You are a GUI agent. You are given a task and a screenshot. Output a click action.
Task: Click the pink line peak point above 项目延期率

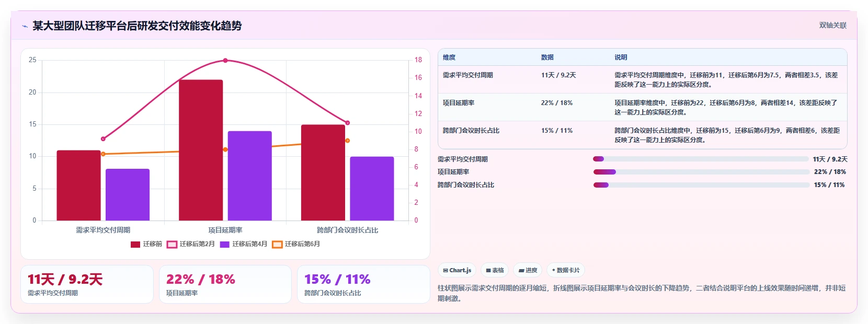pos(225,61)
